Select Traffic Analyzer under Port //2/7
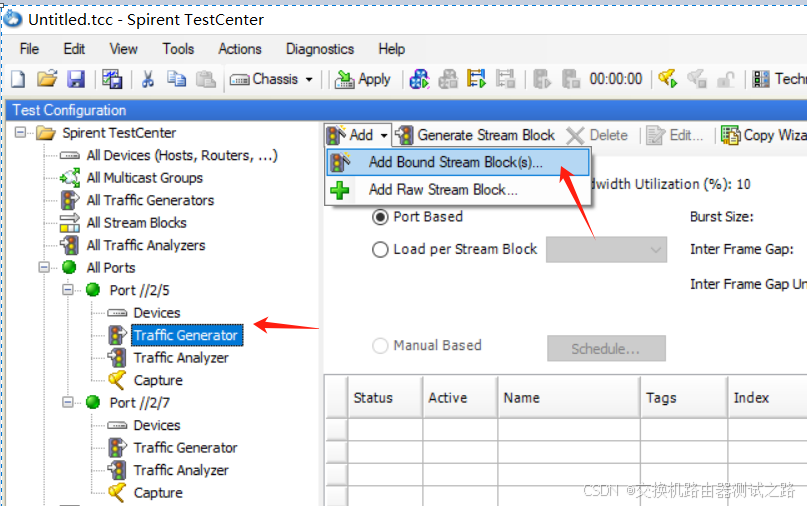This screenshot has width=807, height=506. click(181, 470)
